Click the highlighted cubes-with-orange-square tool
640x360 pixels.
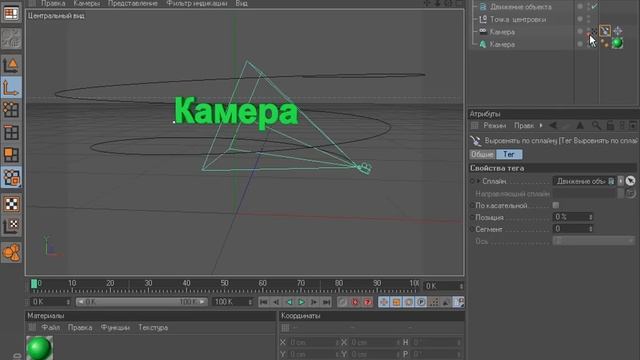[x=11, y=178]
